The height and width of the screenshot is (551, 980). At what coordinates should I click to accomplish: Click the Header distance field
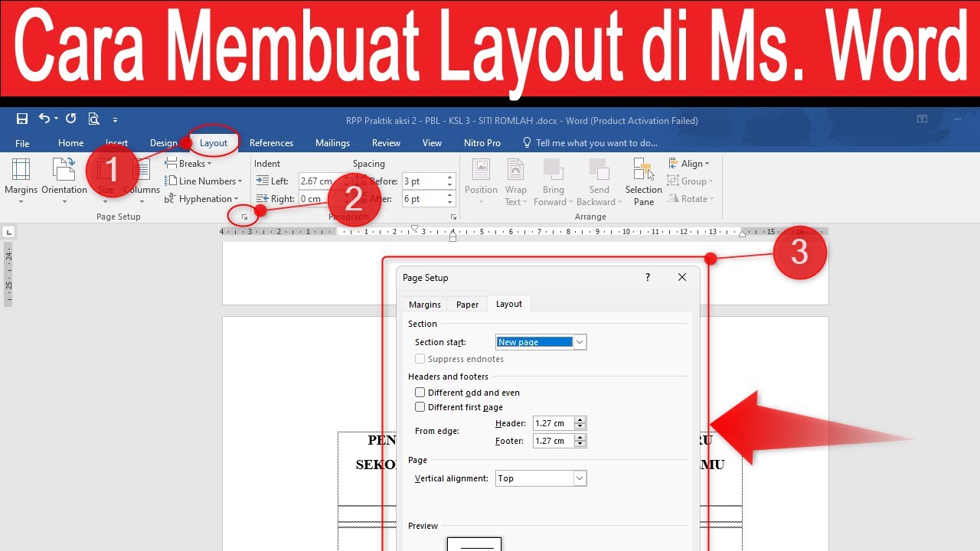pos(554,423)
